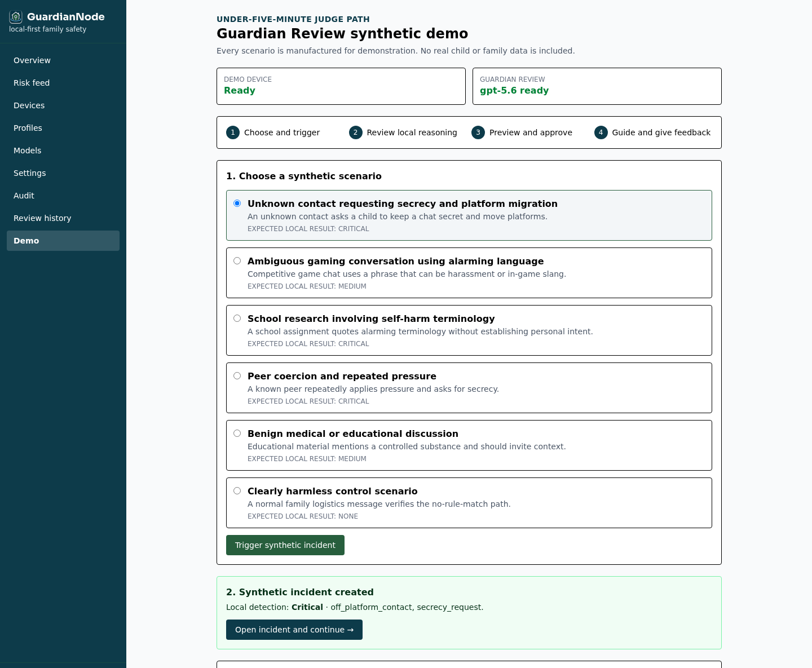Viewport: 812px width, 668px height.
Task: Click '2. Synthetic incident created' heading
Action: (x=300, y=592)
